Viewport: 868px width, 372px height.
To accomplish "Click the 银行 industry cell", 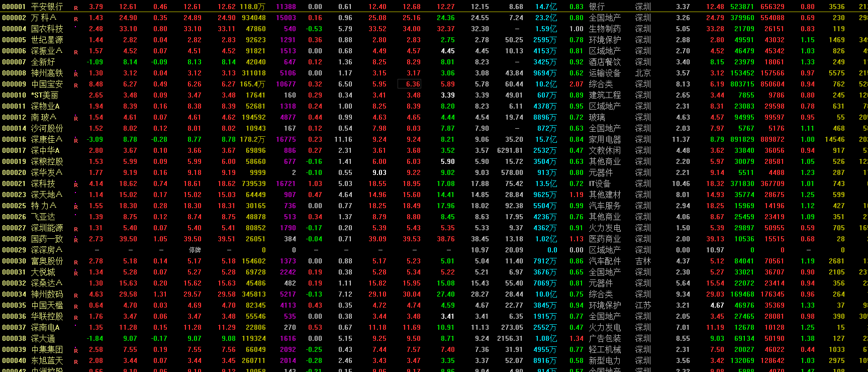I will click(597, 7).
